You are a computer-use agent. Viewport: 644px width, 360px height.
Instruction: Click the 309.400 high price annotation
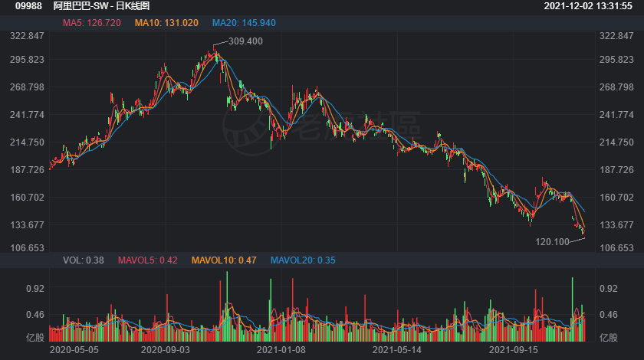click(245, 41)
